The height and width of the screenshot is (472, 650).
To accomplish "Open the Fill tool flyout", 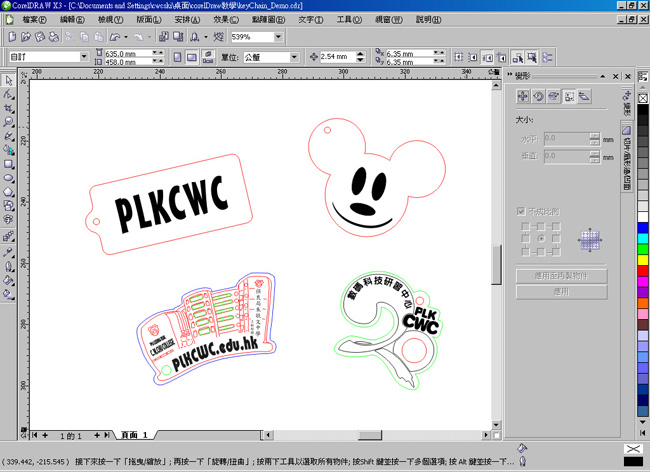I will click(8, 281).
